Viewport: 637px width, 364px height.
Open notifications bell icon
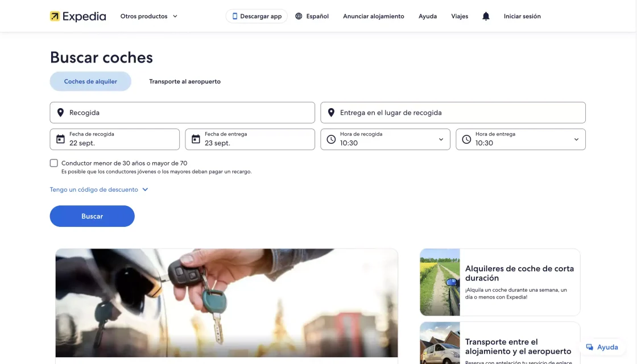point(486,16)
